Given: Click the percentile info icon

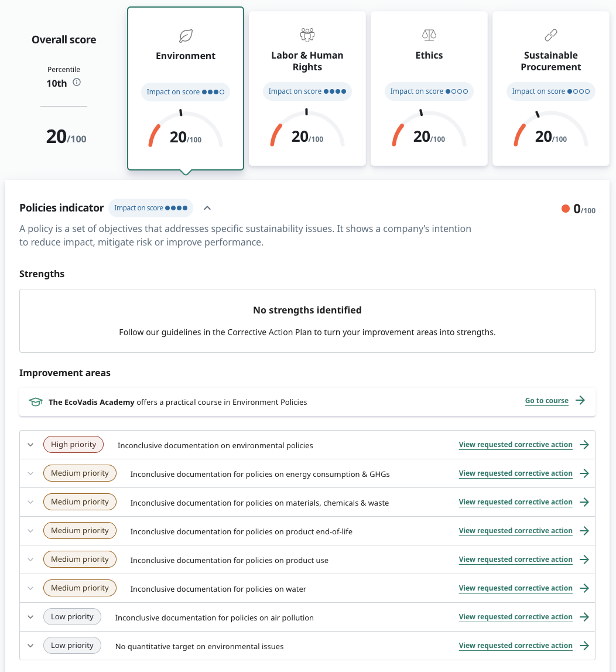Looking at the screenshot, I should [x=77, y=83].
